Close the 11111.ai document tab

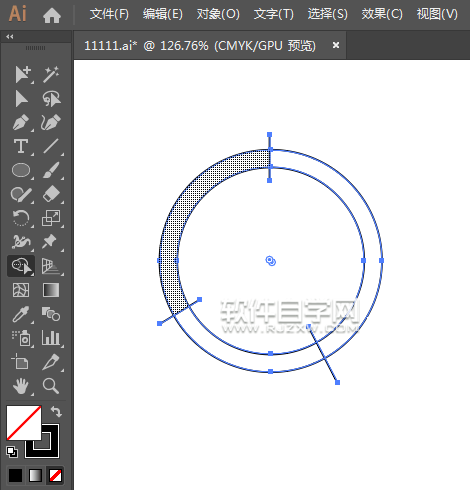(336, 45)
